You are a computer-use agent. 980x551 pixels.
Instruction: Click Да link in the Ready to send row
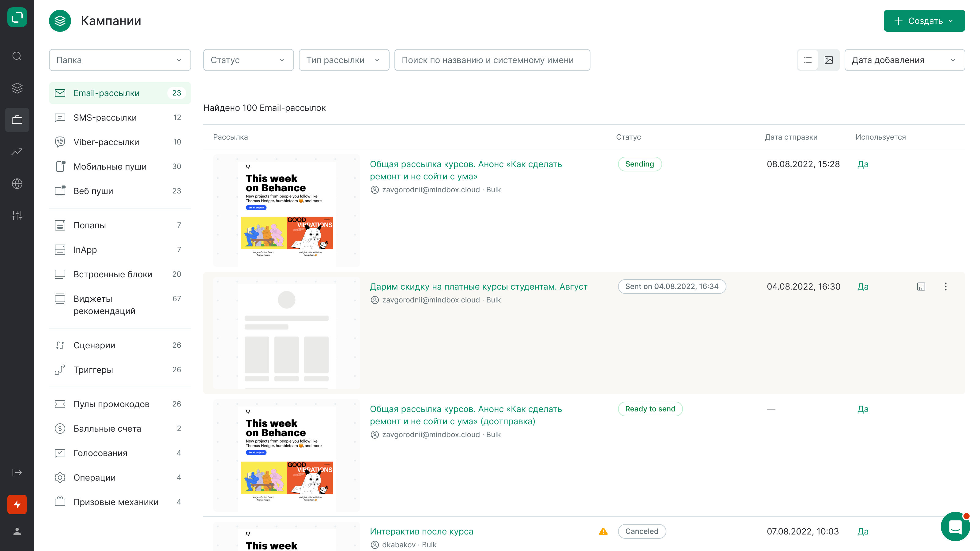click(863, 409)
